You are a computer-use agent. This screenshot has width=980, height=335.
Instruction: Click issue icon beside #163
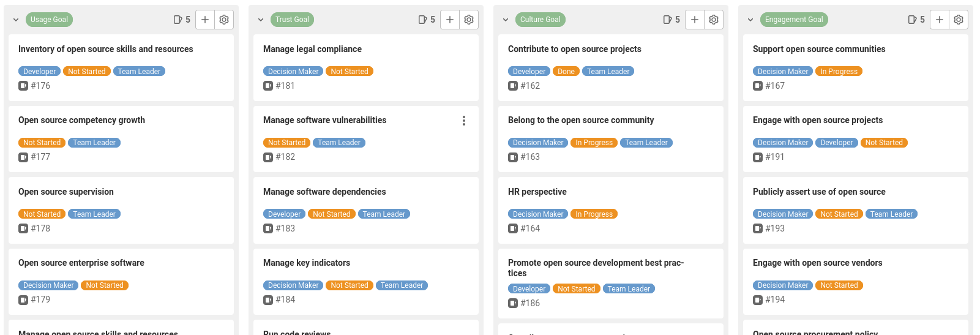(513, 157)
